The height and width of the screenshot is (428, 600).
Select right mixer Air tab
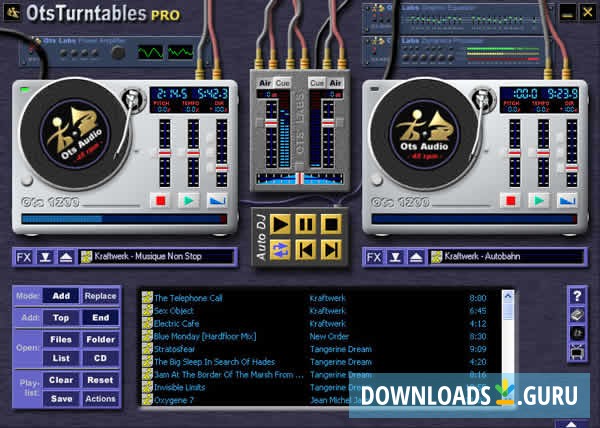click(x=335, y=83)
